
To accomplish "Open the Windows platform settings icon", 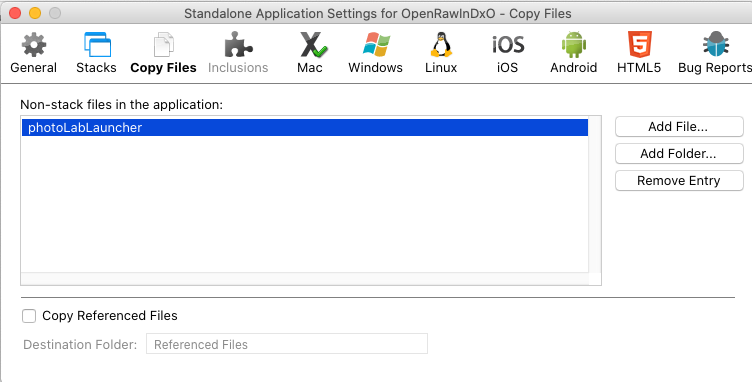I will click(376, 45).
